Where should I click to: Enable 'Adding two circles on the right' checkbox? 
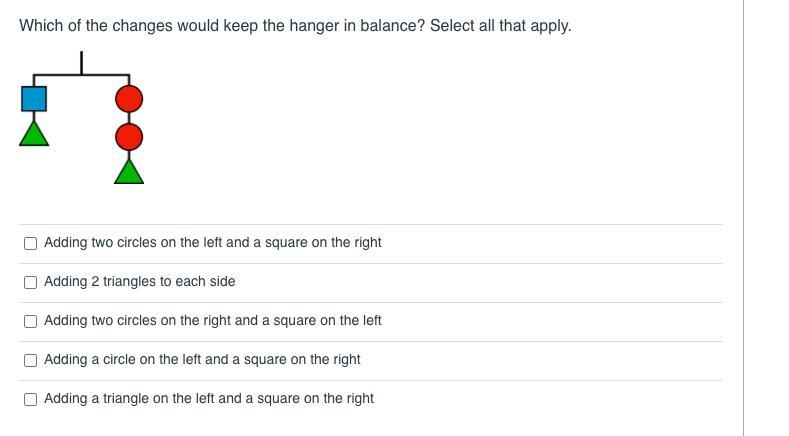[x=30, y=321]
